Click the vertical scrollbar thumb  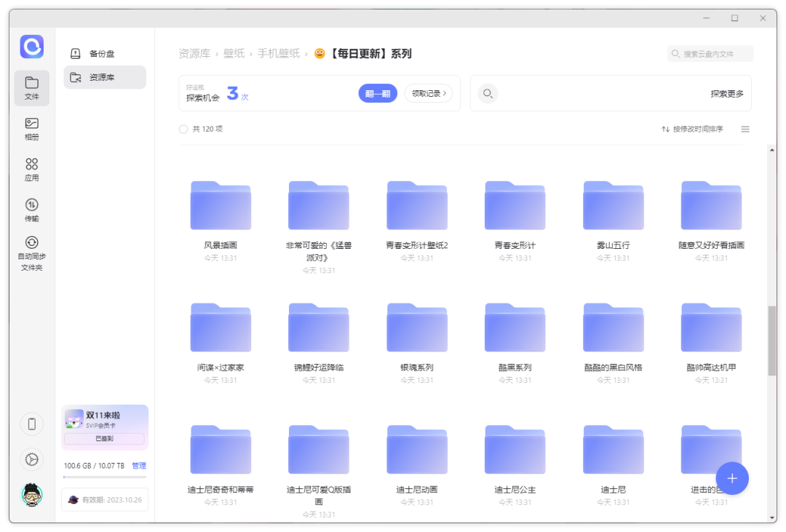(772, 341)
